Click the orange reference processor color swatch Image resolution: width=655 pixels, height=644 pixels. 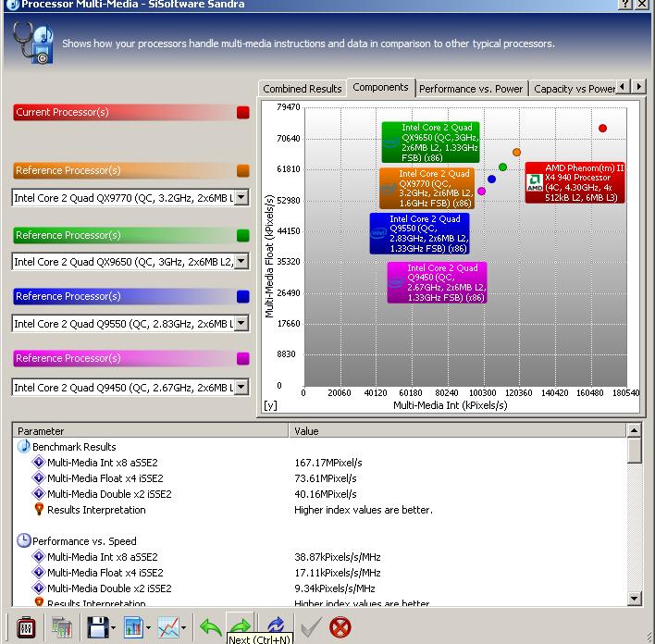pos(242,170)
